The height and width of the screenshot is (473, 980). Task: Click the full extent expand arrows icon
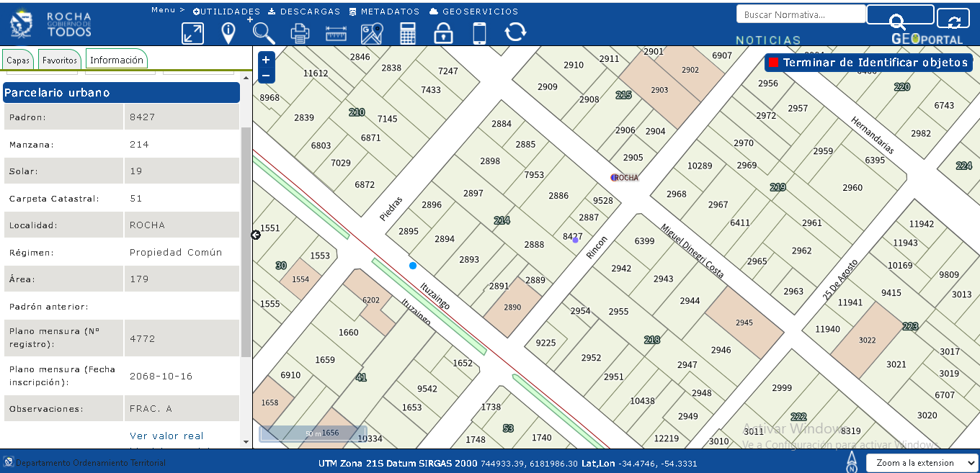pyautogui.click(x=192, y=33)
